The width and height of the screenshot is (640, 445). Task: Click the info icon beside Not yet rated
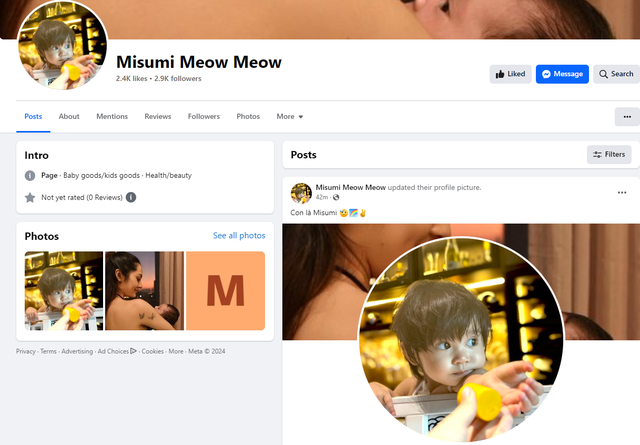click(x=131, y=198)
